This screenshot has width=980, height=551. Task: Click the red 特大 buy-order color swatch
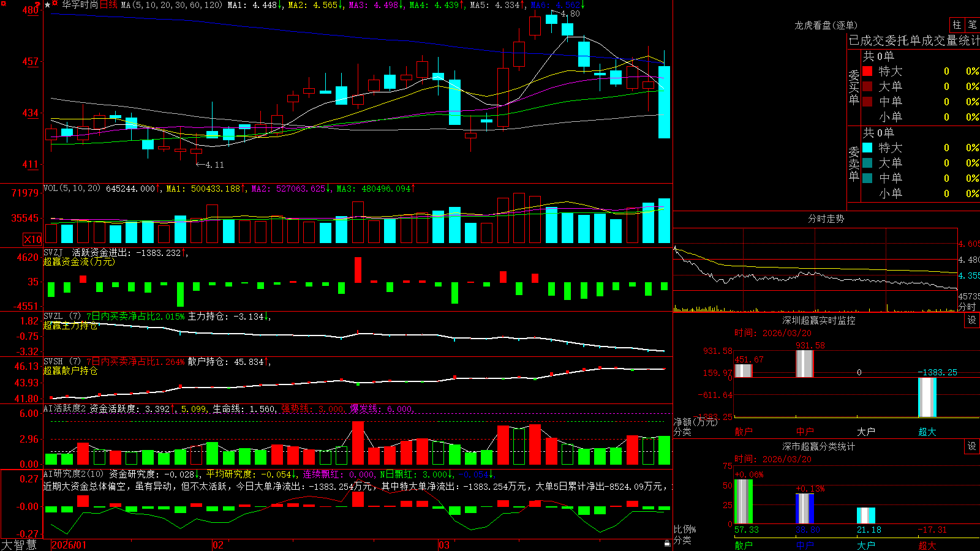867,71
